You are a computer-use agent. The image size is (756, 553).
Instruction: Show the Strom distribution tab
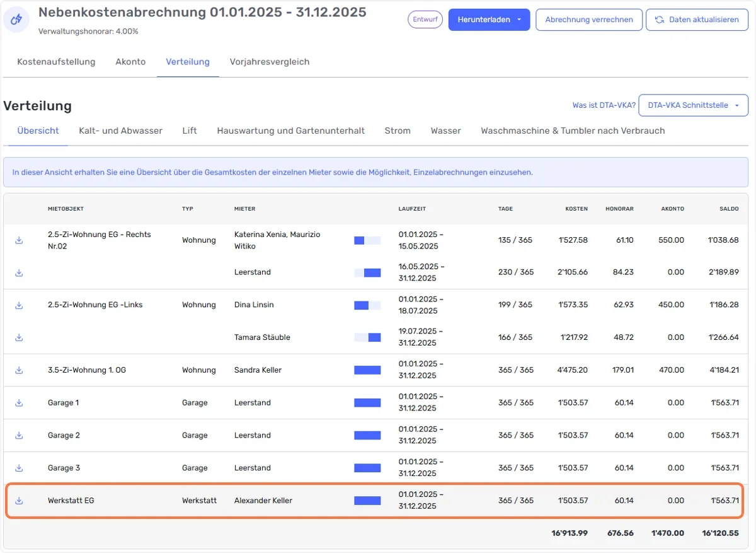coord(398,131)
